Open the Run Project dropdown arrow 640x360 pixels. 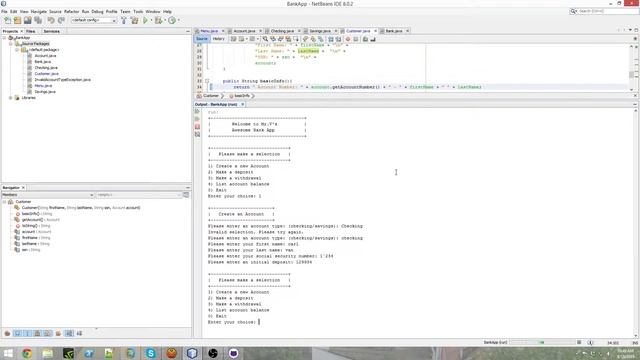coord(151,20)
